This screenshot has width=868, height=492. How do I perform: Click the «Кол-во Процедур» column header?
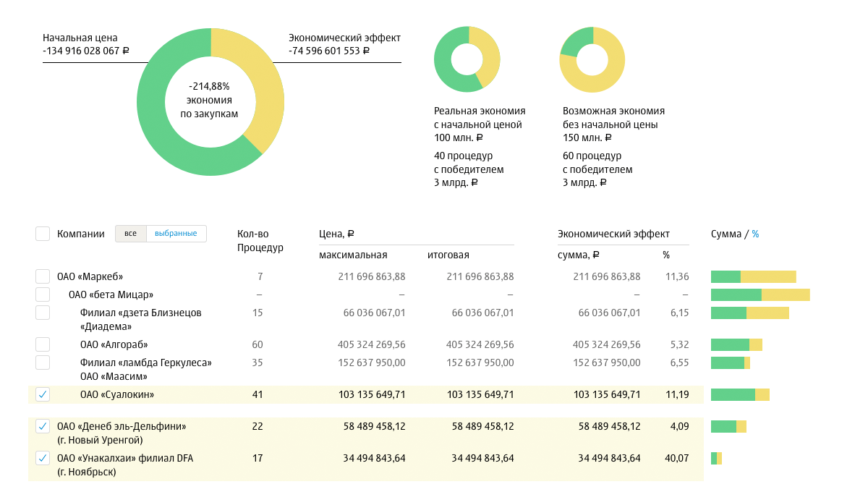tap(260, 241)
